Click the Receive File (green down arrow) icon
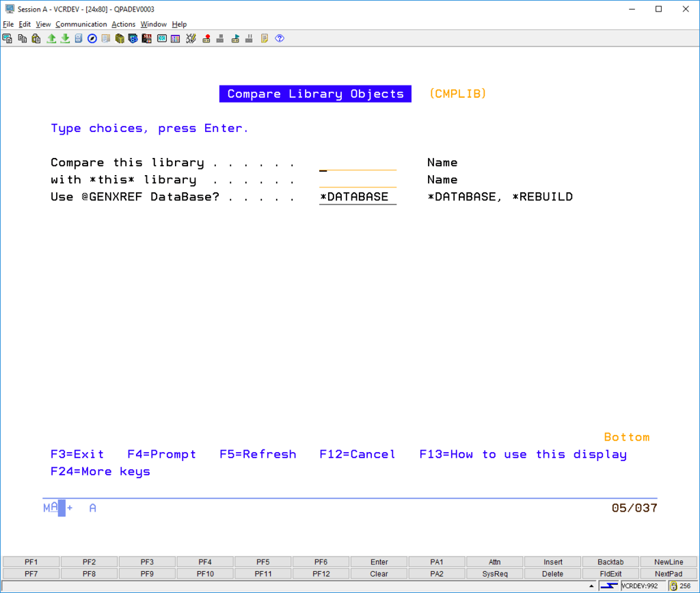This screenshot has height=593, width=700. coord(65,38)
